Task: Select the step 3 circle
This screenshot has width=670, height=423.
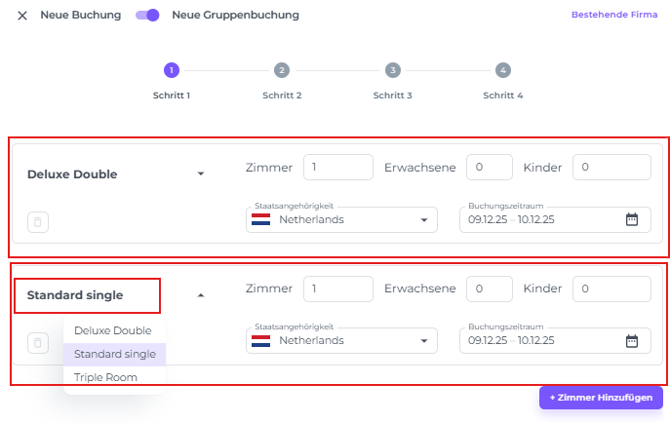Action: tap(393, 70)
